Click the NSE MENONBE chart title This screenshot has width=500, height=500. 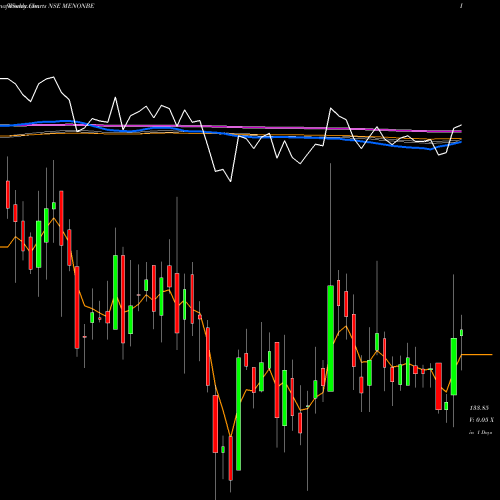71,6
